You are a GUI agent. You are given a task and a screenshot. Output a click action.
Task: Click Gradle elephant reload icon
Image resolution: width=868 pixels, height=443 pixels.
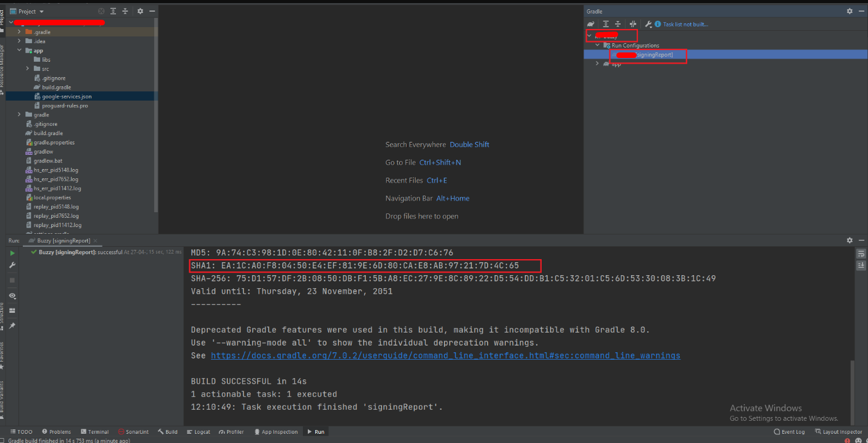click(x=591, y=24)
